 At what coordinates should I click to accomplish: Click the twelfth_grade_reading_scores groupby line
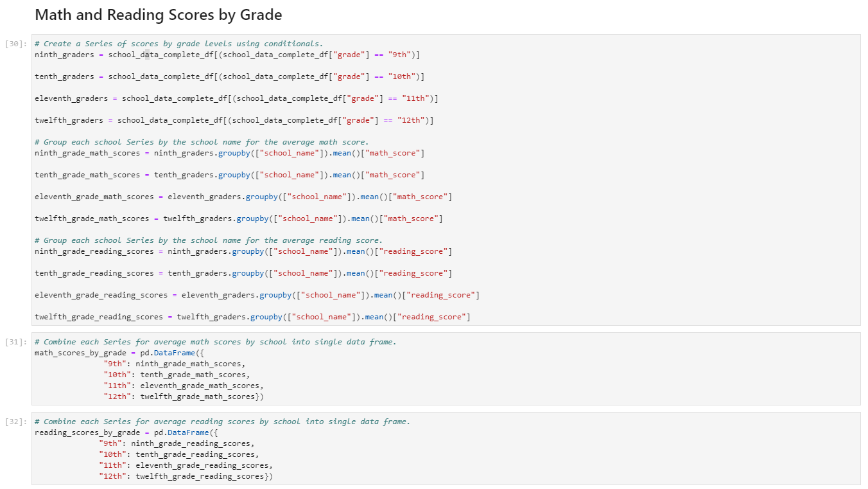point(253,317)
